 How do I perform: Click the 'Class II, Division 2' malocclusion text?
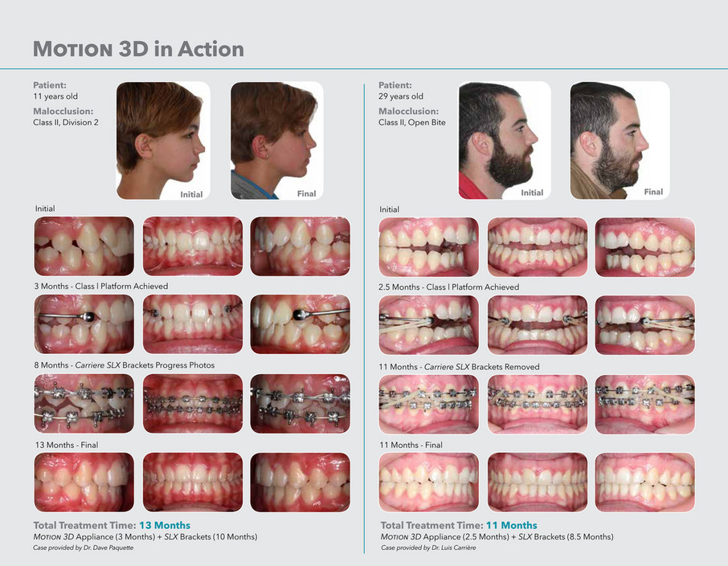click(66, 123)
